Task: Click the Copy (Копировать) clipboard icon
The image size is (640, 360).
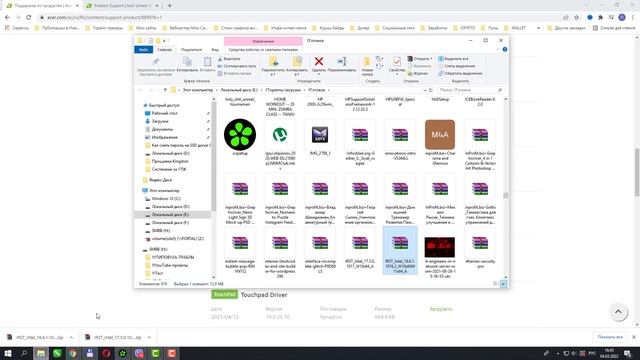Action: [x=187, y=62]
